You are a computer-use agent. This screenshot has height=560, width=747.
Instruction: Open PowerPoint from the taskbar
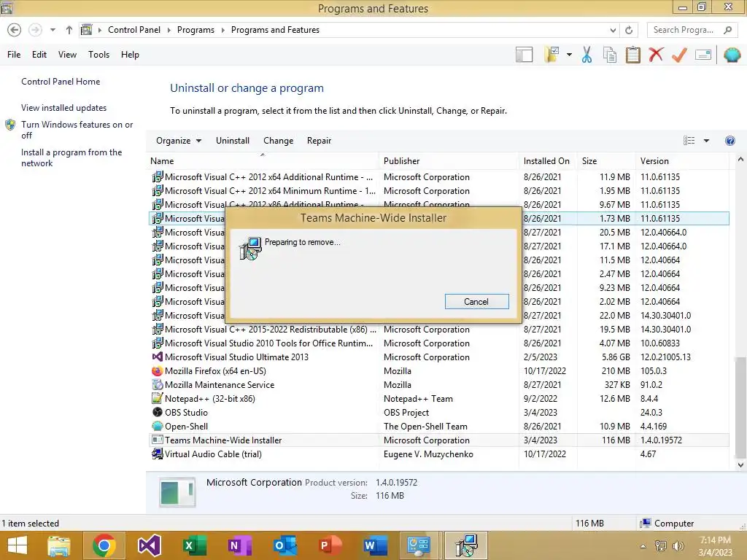coord(330,545)
